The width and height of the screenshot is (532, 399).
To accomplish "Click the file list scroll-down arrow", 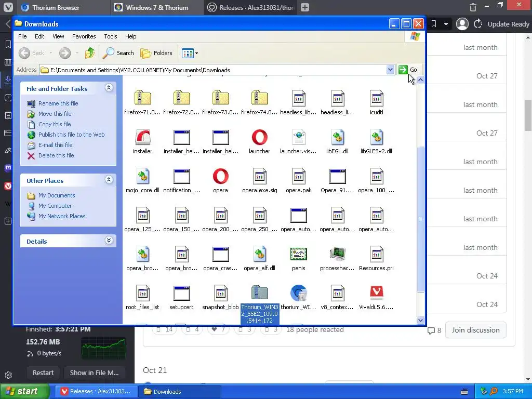I will click(420, 320).
